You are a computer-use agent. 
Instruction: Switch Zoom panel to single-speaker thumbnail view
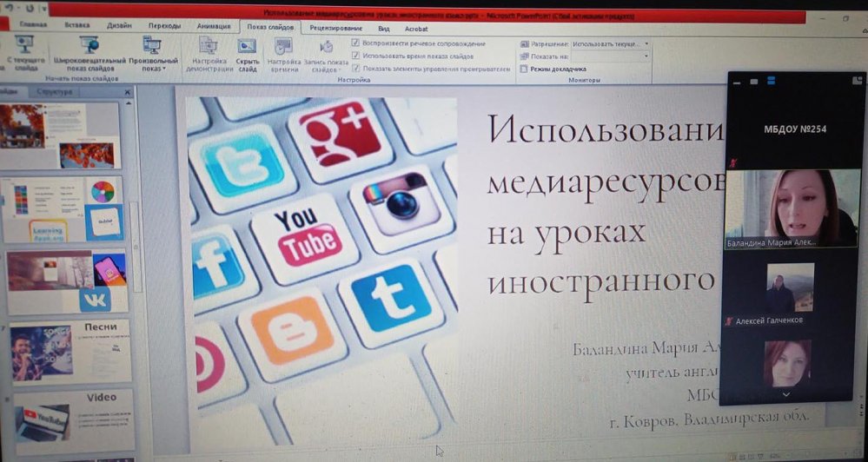pyautogui.click(x=754, y=82)
